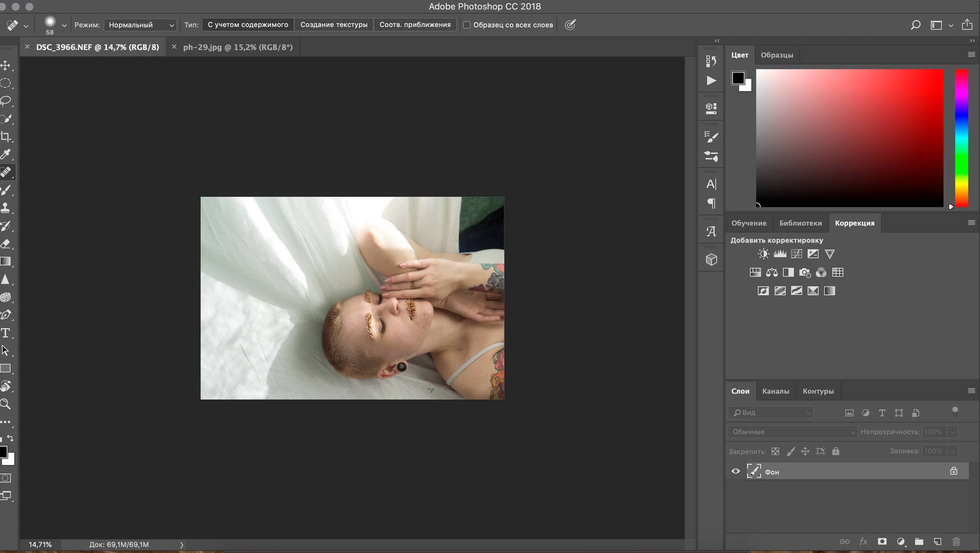Select the Zoom tool in toolbar
This screenshot has width=980, height=553.
pyautogui.click(x=6, y=404)
